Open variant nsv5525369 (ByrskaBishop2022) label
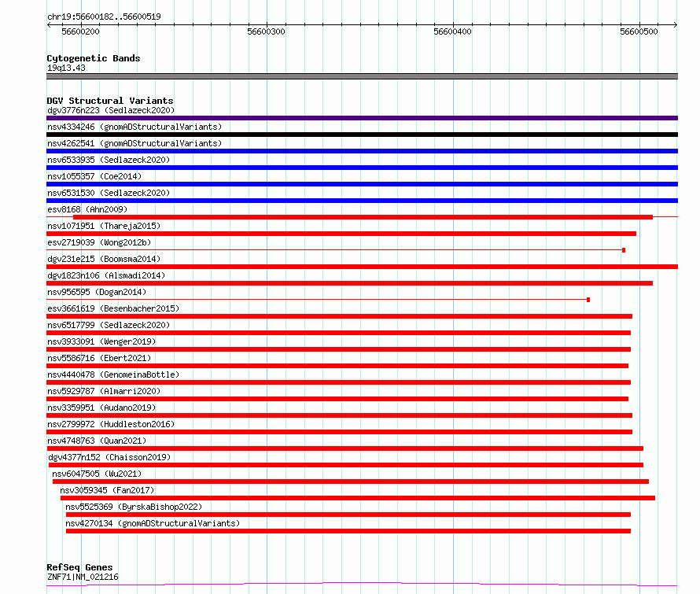Viewport: 700px width, 594px height. coord(134,507)
